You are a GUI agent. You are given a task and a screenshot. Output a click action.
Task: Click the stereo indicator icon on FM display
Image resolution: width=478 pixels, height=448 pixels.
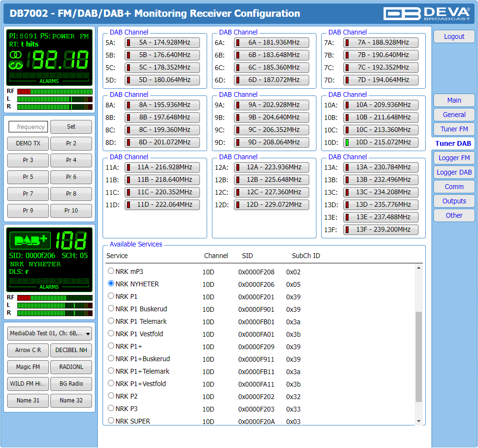[16, 56]
